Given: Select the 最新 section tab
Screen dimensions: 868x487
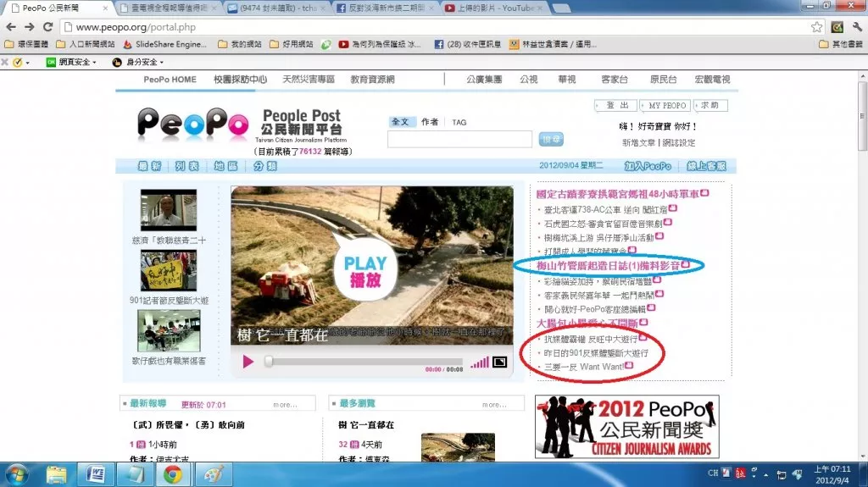Looking at the screenshot, I should (149, 166).
